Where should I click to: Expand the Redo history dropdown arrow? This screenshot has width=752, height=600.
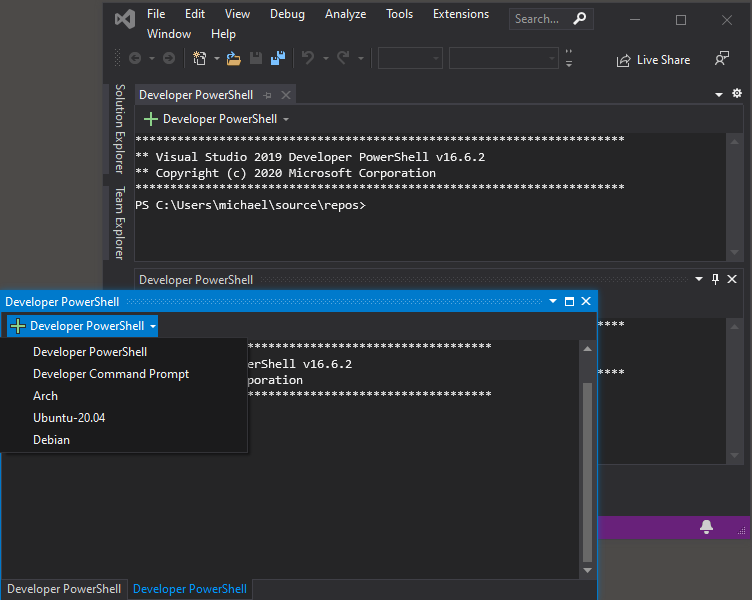click(x=361, y=59)
